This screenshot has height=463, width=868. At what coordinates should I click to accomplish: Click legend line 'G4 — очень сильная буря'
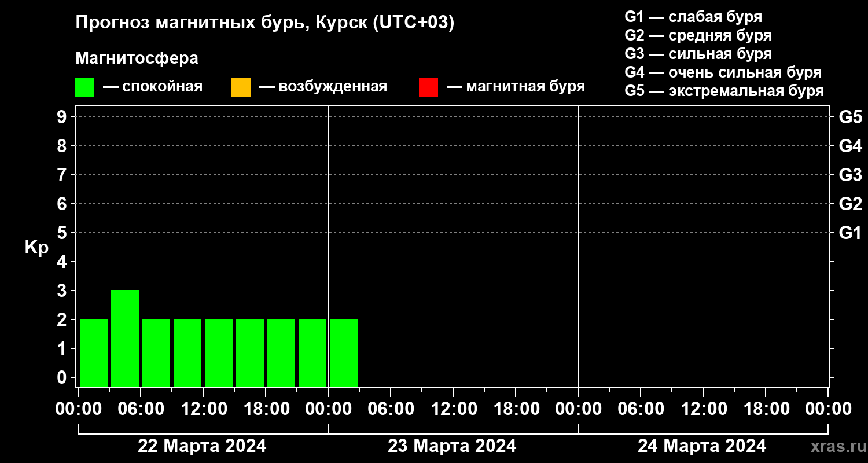723,72
